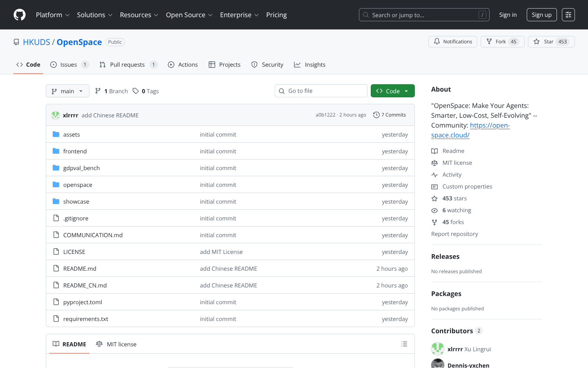The width and height of the screenshot is (588, 368).
Task: Click xlrrrr's avatar in the commit bar
Action: pyautogui.click(x=56, y=115)
